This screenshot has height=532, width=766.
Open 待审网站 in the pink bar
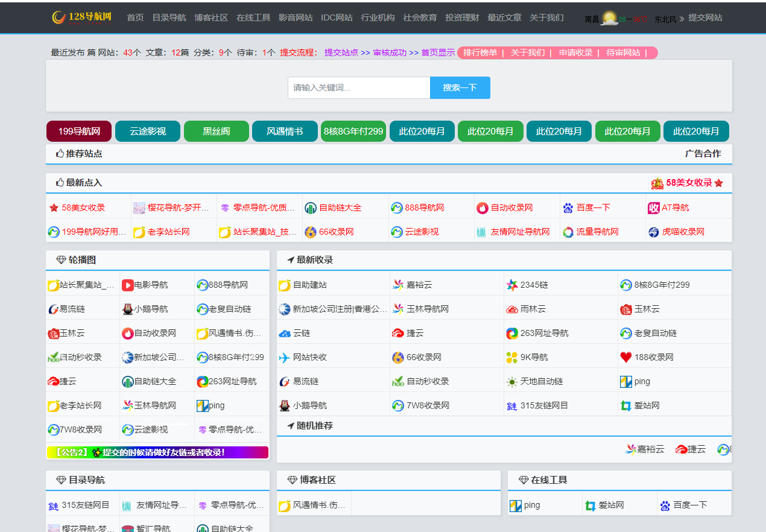[x=623, y=52]
